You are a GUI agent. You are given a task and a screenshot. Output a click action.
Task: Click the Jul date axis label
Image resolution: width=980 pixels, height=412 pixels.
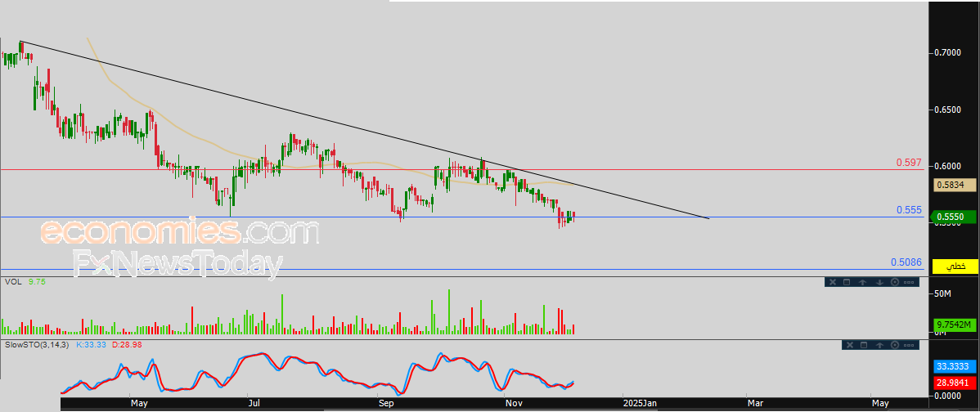254,404
